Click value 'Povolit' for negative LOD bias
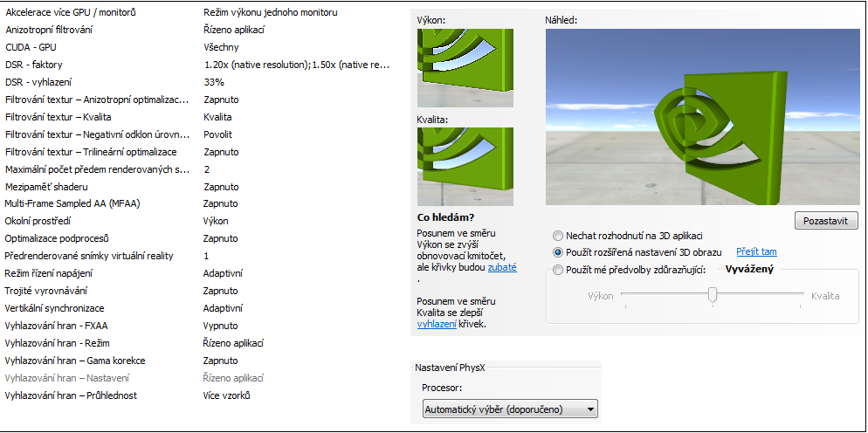Image resolution: width=868 pixels, height=433 pixels. [x=218, y=134]
